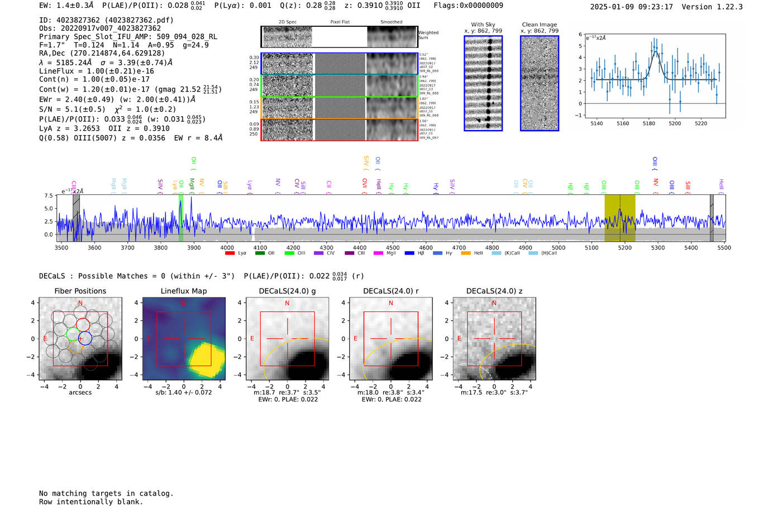Open the Fiber Positions panel
Viewport: 782px width, 532px height.
(x=80, y=339)
